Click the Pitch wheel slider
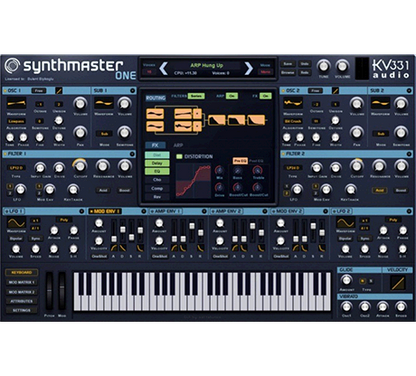This screenshot has height=376, width=416. point(49,292)
